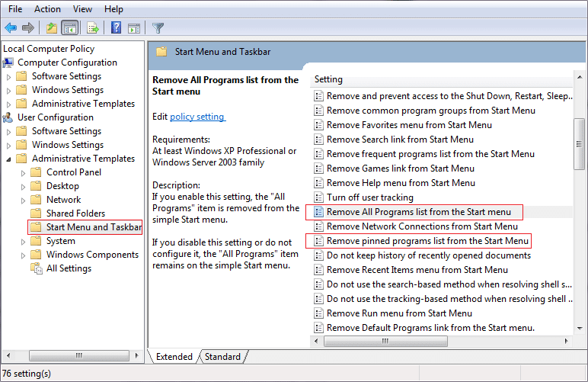Open the Help menu
The height and width of the screenshot is (382, 588).
click(113, 9)
